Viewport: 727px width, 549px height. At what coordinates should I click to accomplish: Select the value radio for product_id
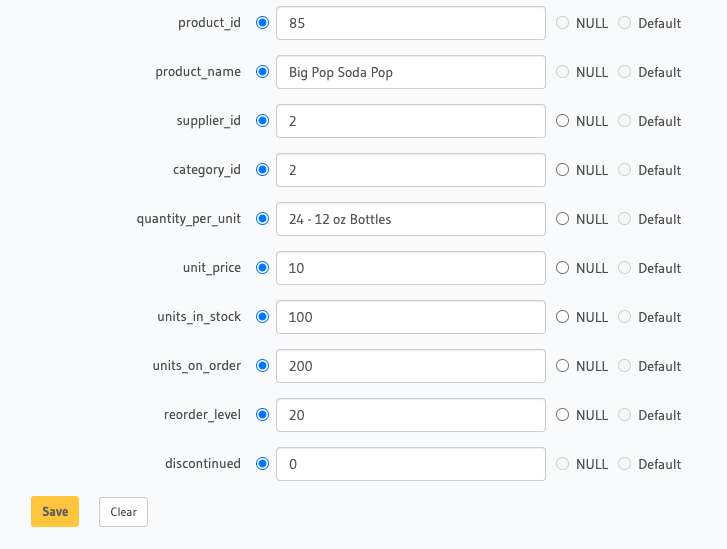[x=263, y=23]
